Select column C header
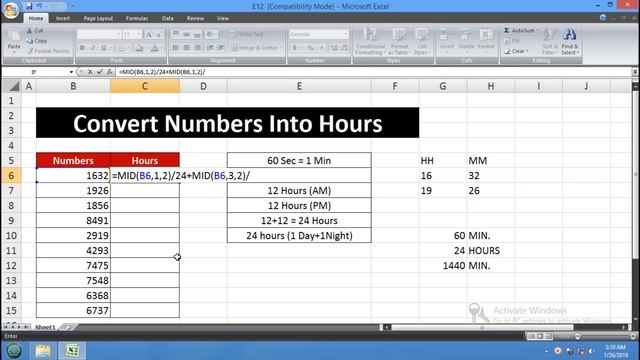The image size is (640, 360). [144, 86]
